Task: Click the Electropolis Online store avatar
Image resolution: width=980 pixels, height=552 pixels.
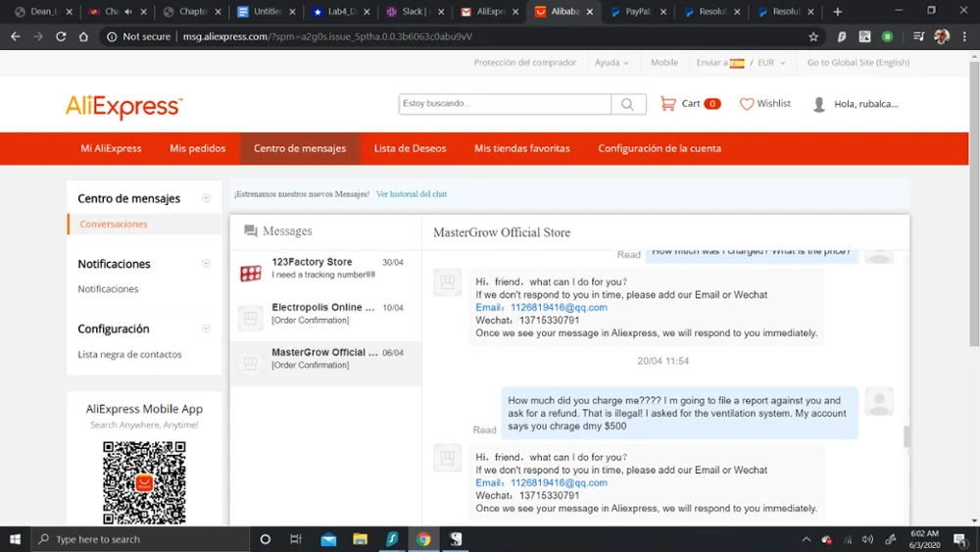Action: coord(251,318)
